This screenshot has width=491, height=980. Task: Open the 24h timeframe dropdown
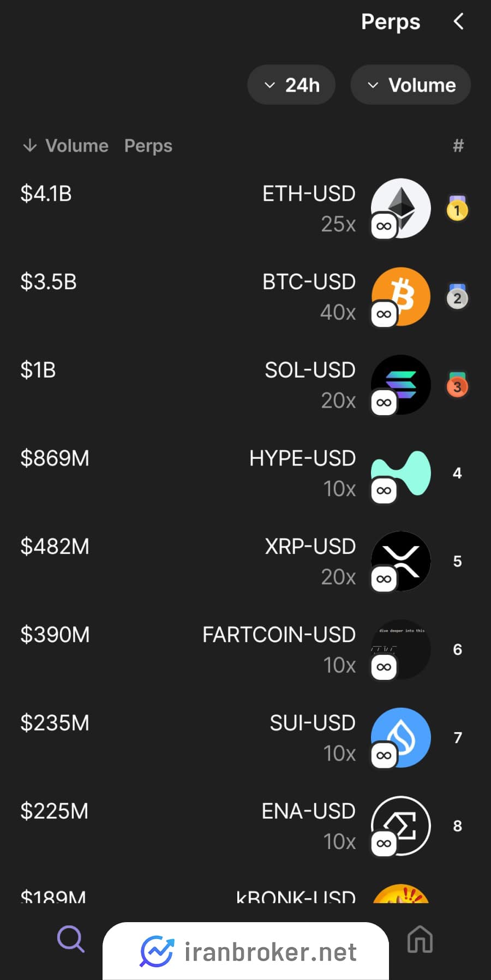291,85
